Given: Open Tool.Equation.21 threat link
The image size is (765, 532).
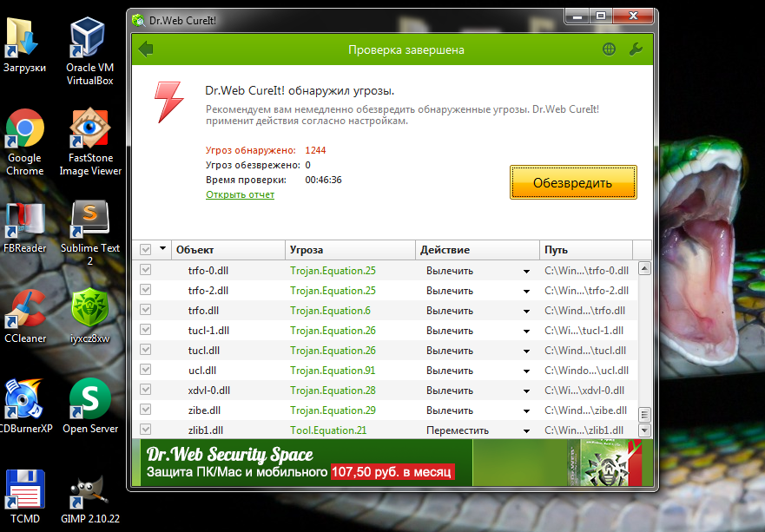Looking at the screenshot, I should [x=328, y=430].
